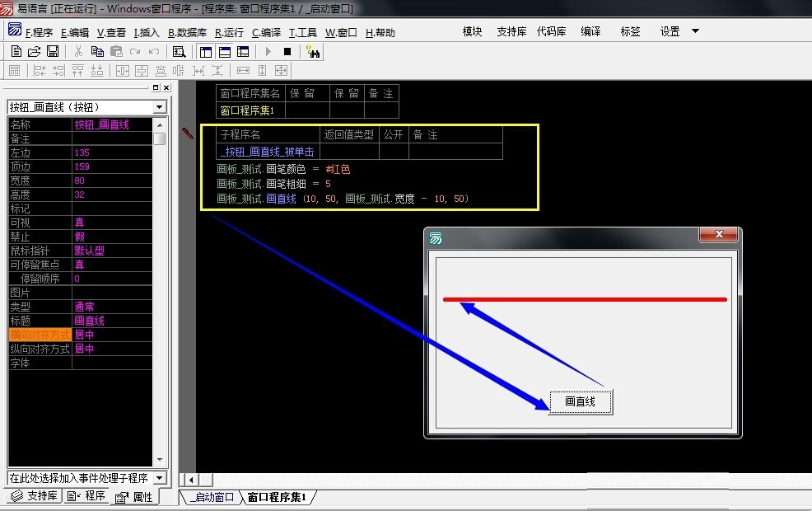
Task: Click the align top edges icon
Action: [x=77, y=71]
